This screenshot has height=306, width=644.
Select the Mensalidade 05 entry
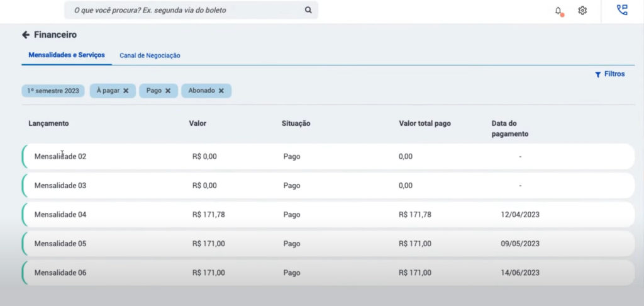[x=60, y=244]
